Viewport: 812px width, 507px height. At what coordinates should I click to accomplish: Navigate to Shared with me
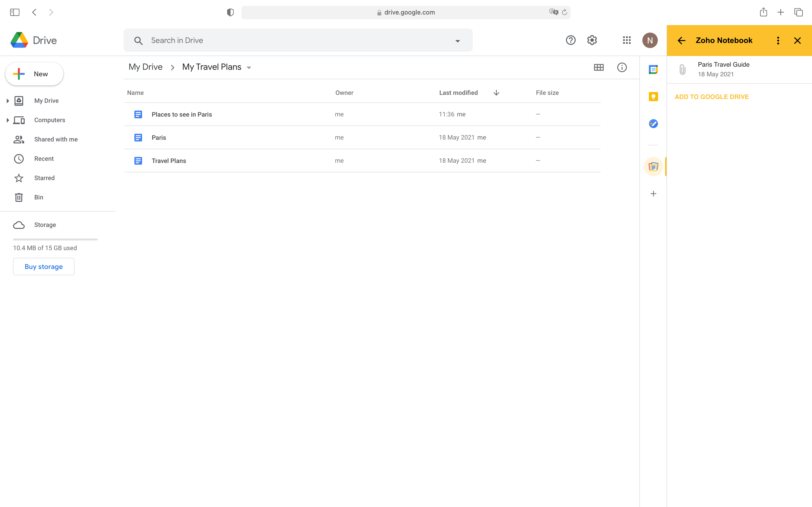56,139
